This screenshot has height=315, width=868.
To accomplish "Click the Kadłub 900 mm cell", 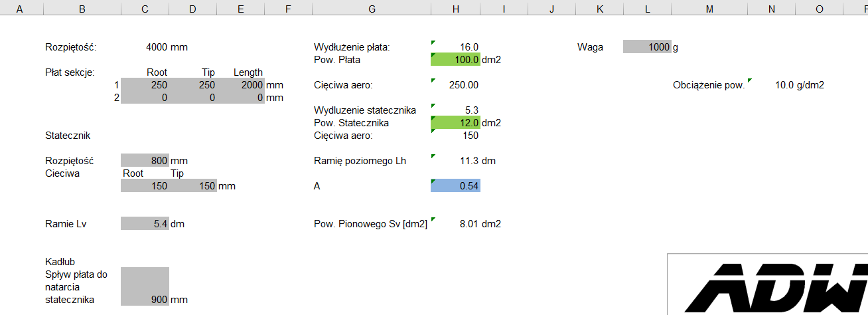I will (145, 299).
